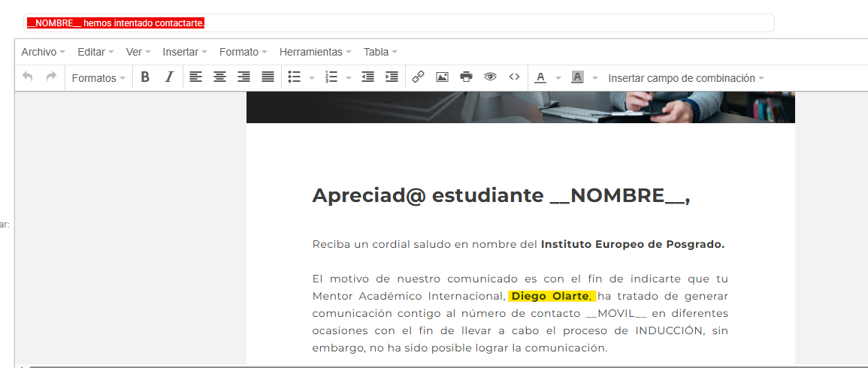Insert an image using picture icon
Image resolution: width=868 pixels, height=368 pixels.
tap(442, 77)
